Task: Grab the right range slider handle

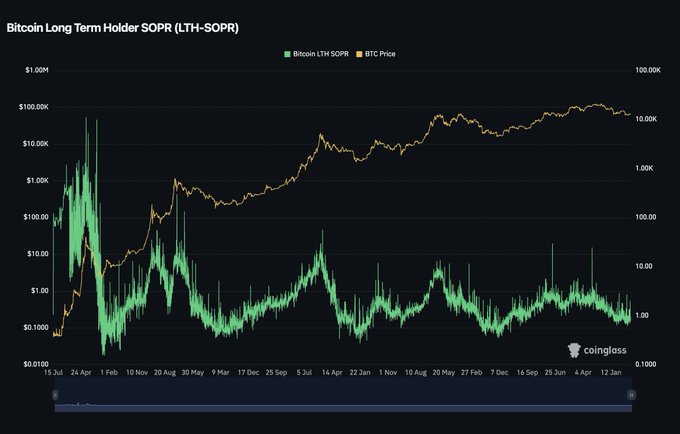Action: 631,395
